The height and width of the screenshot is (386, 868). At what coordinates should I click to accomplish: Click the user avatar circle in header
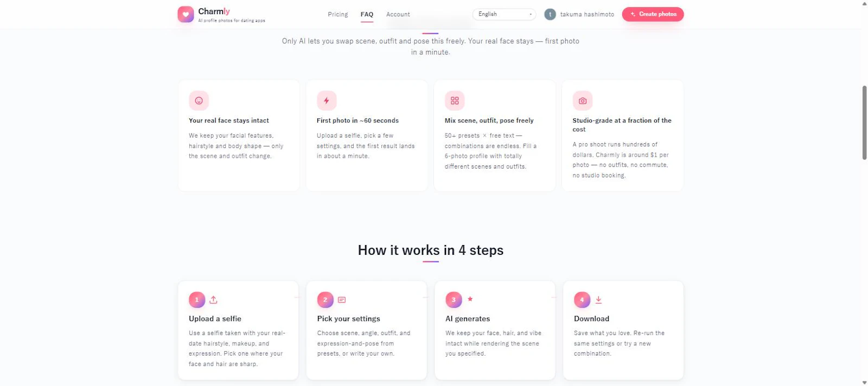click(x=550, y=15)
